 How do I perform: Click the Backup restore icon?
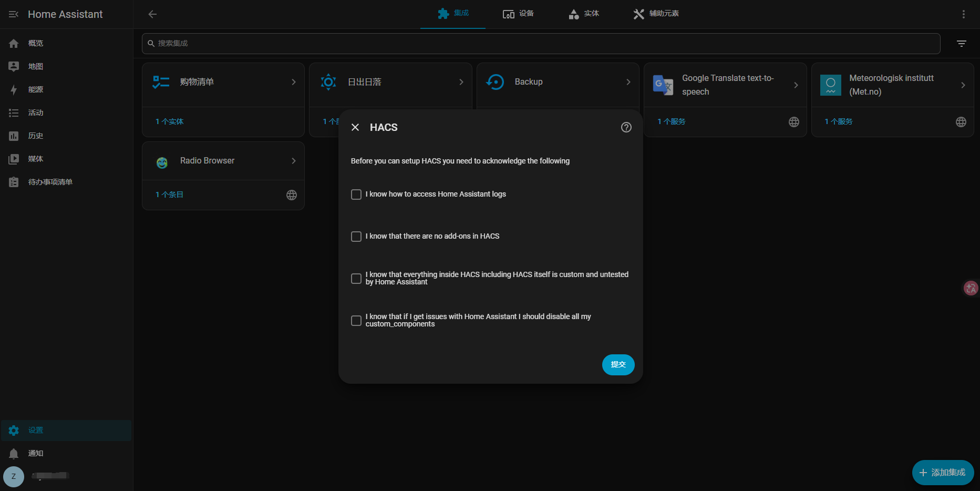pyautogui.click(x=495, y=82)
